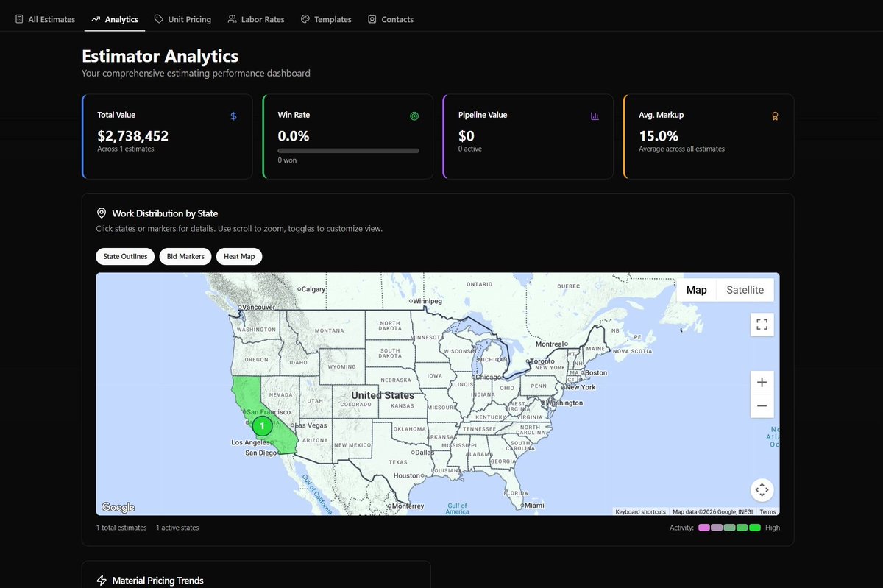Toggle the Heat Map overlay

click(x=239, y=256)
